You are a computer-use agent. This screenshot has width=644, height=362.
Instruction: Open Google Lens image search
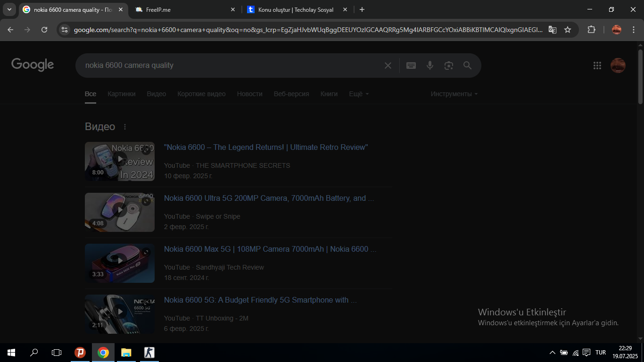point(449,66)
